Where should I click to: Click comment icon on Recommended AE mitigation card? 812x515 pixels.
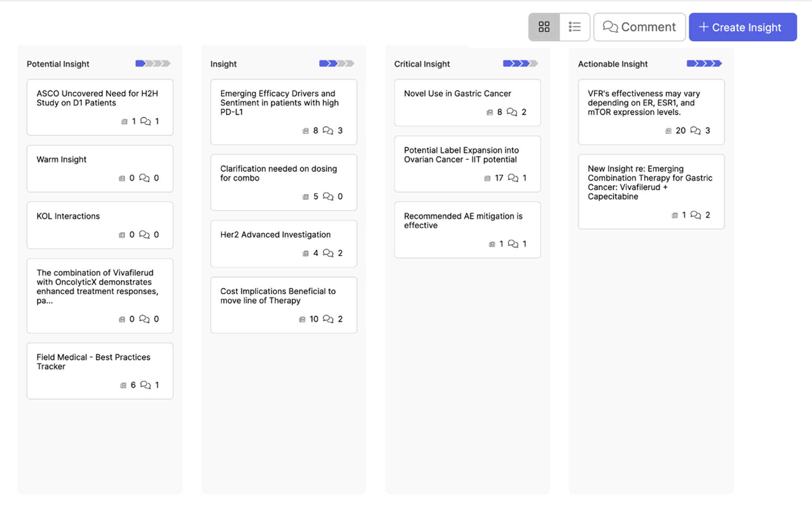click(x=513, y=244)
